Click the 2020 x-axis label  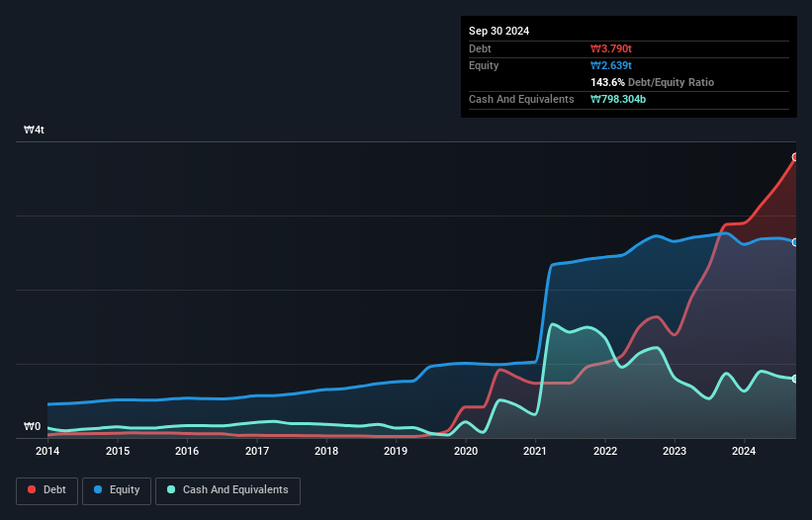[466, 451]
